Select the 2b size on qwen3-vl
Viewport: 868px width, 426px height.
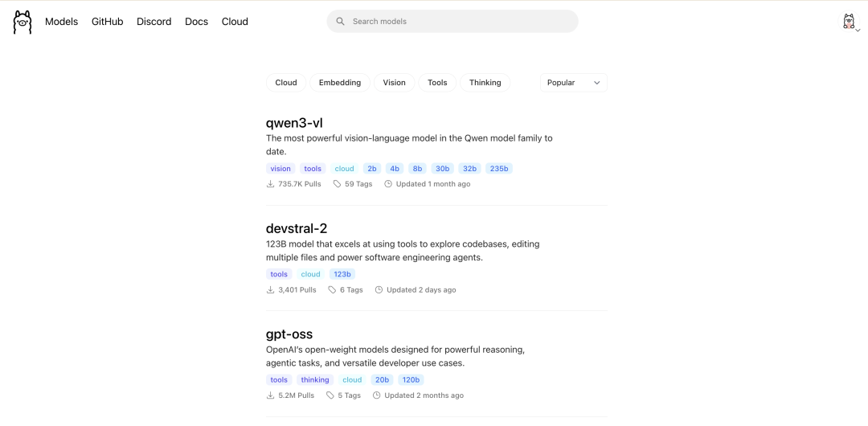(372, 169)
